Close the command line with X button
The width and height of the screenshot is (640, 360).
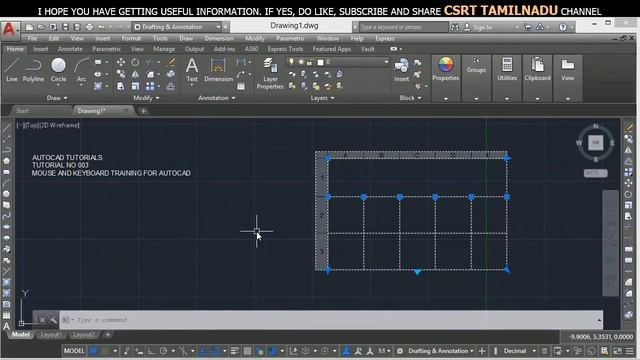pos(42,320)
